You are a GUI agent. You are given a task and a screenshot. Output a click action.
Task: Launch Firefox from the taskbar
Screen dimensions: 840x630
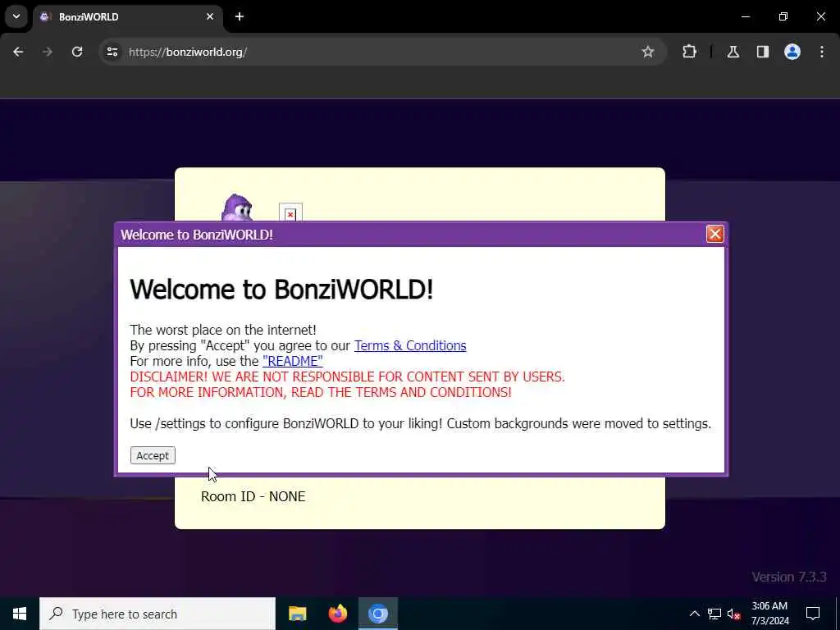click(337, 614)
